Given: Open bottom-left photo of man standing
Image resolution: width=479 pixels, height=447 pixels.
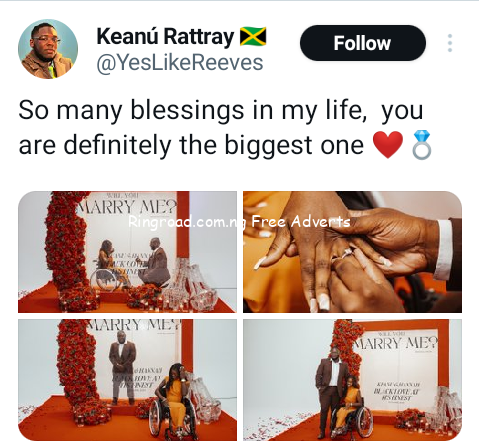Looking at the screenshot, I should point(127,380).
